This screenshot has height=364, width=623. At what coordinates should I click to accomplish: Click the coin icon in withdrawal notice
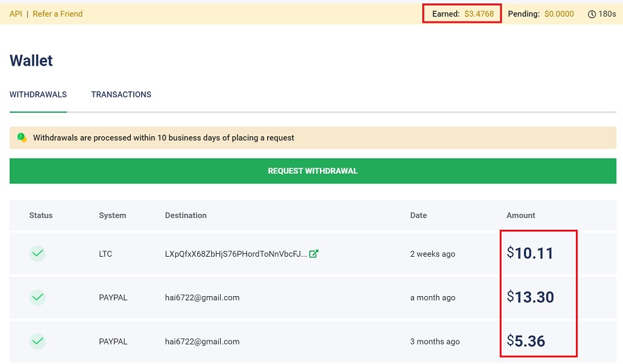[21, 138]
